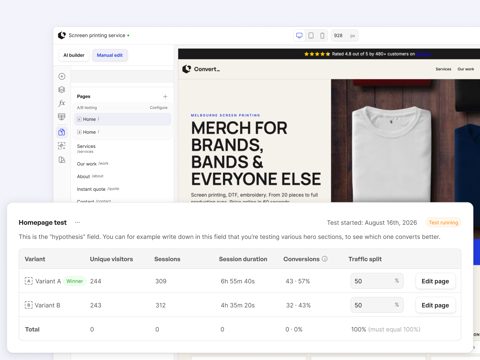Click the app logo beside Screen printing service
Viewport: 480px width, 360px height.
62,35
